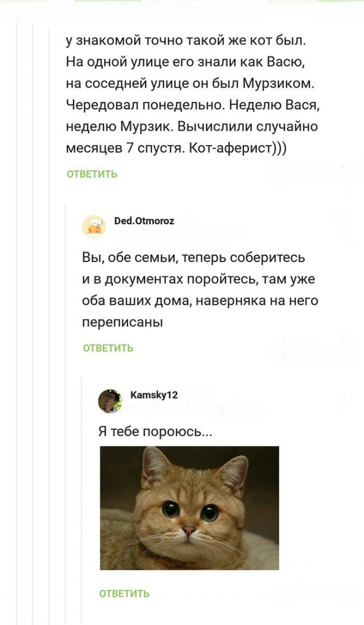Open the cat picture in Kamsky12's comment

189,508
